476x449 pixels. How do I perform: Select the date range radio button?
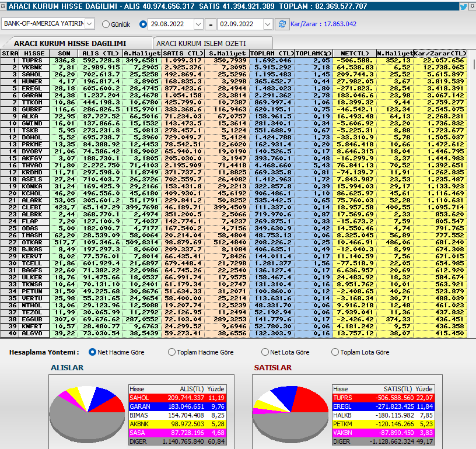point(143,24)
